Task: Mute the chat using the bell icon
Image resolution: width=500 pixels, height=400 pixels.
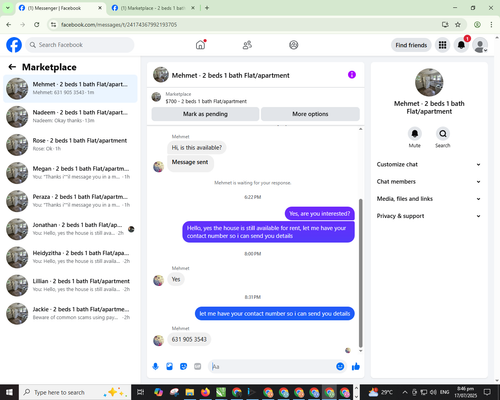Action: pos(415,134)
